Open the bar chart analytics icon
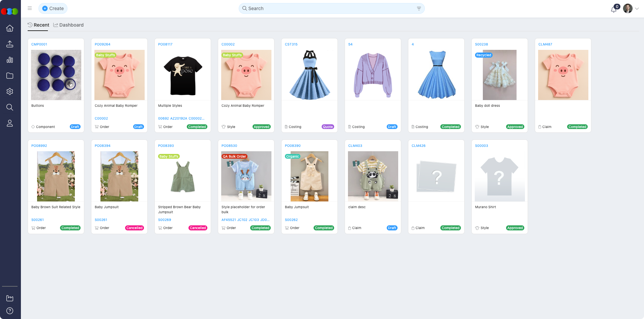The image size is (644, 319). [10, 60]
